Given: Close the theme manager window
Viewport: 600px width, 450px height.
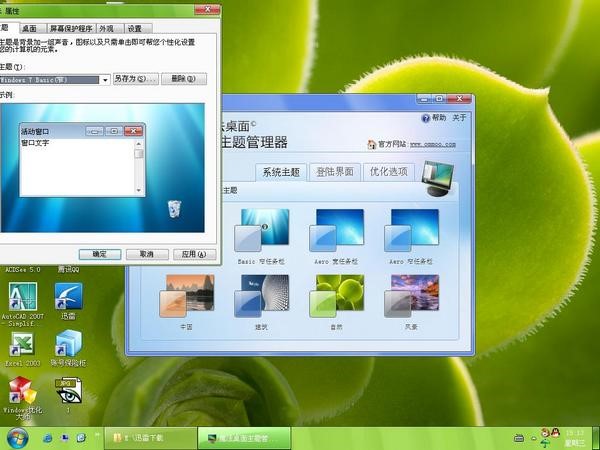Looking at the screenshot, I should [x=459, y=99].
